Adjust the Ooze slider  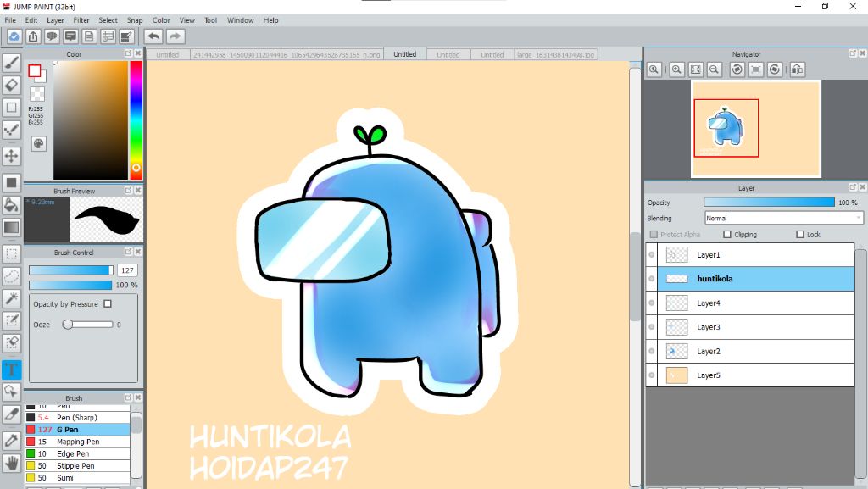click(88, 324)
